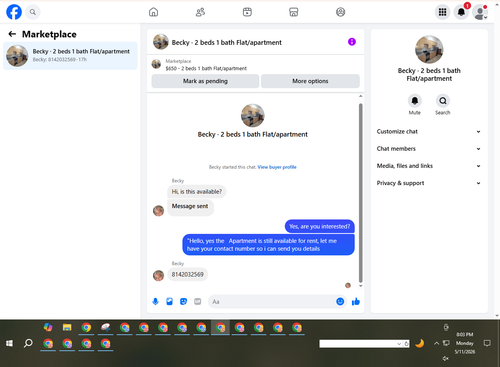Screen dimensions: 500x367
Task: Follow the View buyer profile link
Action: [x=277, y=167]
